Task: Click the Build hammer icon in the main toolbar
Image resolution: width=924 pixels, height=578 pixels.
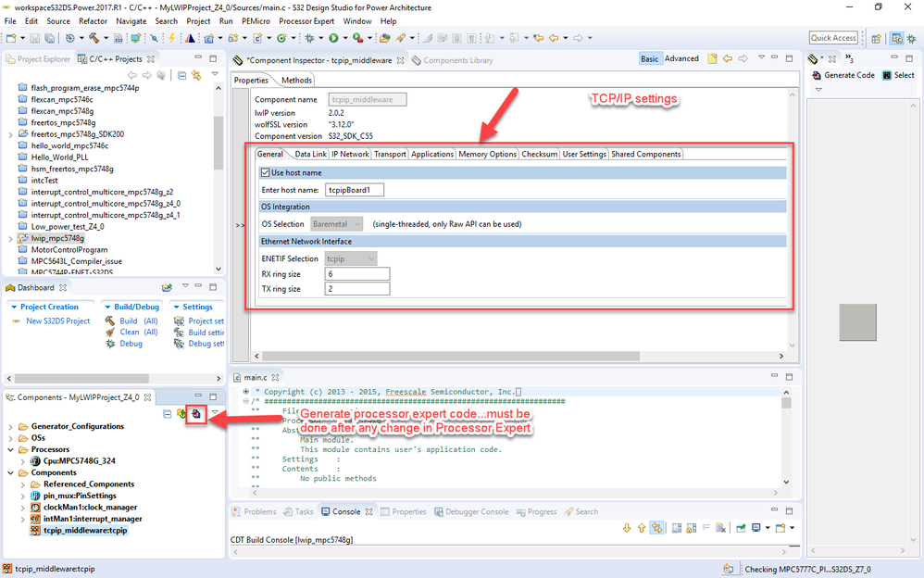Action: 94,38
